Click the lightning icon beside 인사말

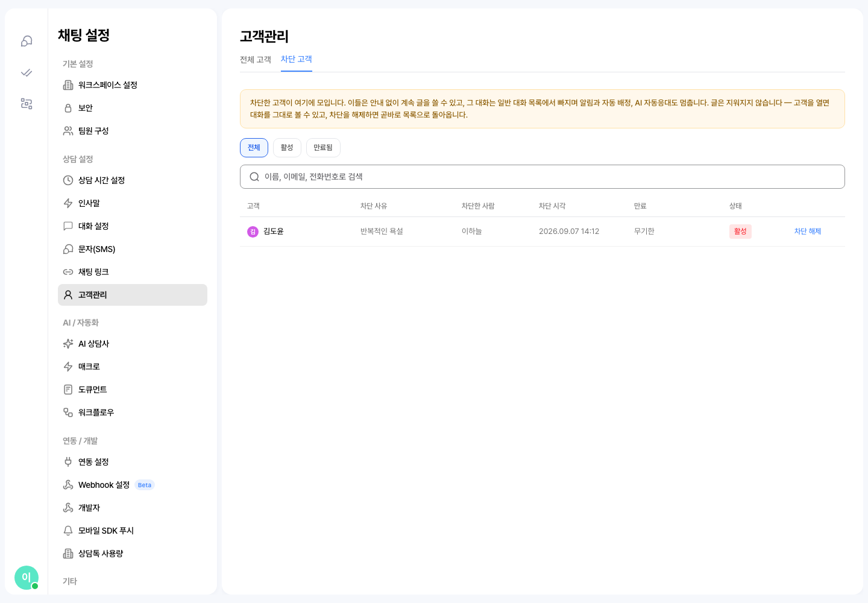click(x=68, y=203)
